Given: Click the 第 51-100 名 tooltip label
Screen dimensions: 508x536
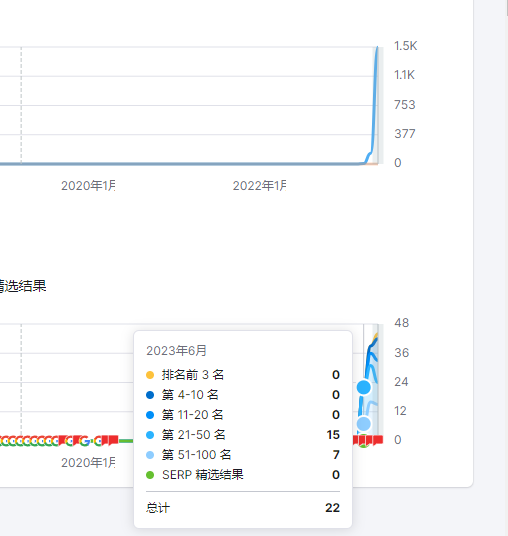Looking at the screenshot, I should (x=197, y=455).
